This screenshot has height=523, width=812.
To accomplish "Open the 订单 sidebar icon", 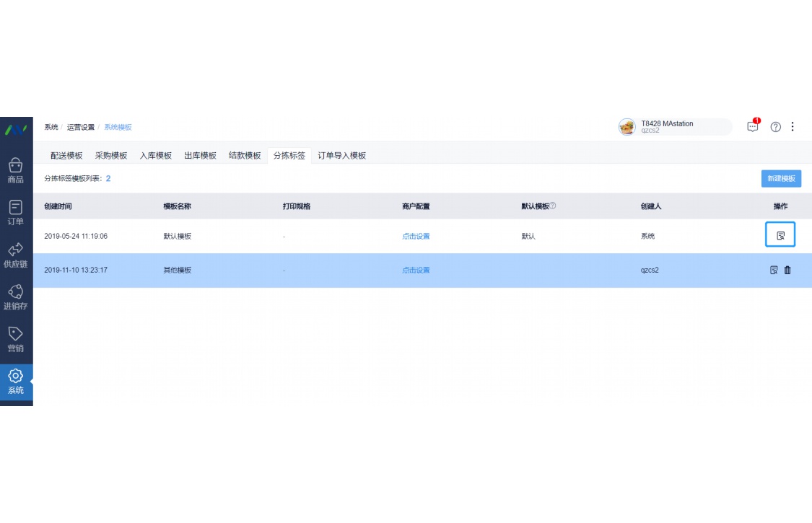I will [x=16, y=214].
